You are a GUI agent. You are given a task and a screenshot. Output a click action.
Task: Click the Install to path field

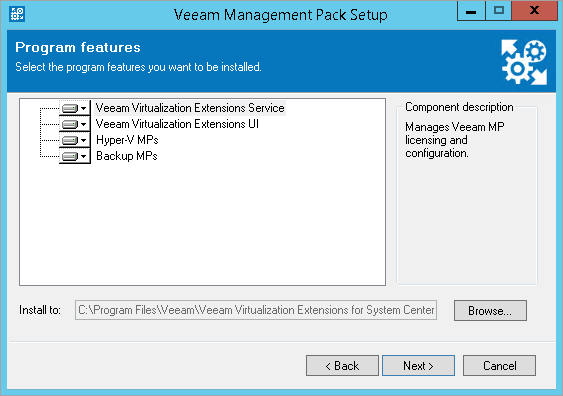click(x=256, y=310)
